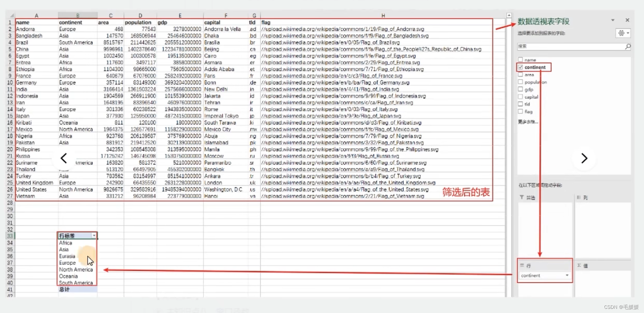Click the rows icon next to 行 area
Viewport: 644px width, 313px height.
coord(522,265)
